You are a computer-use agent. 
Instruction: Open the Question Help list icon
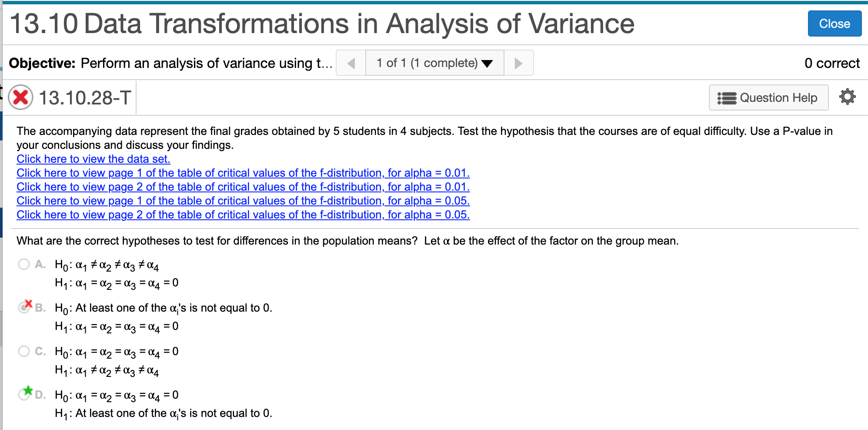coord(727,97)
